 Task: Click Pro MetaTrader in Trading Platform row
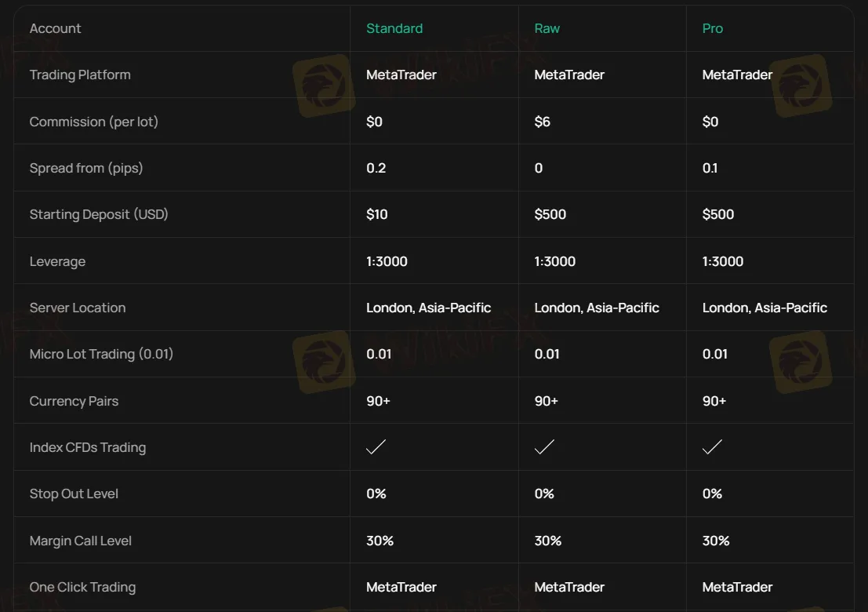click(737, 75)
